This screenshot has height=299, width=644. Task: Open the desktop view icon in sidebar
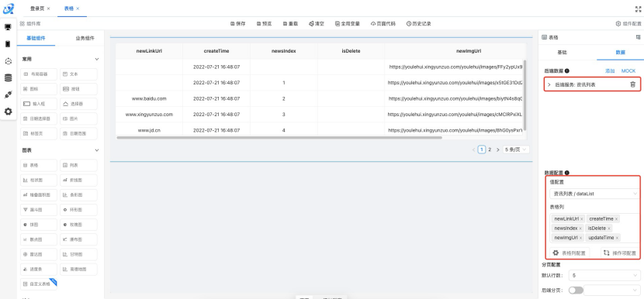[x=8, y=27]
